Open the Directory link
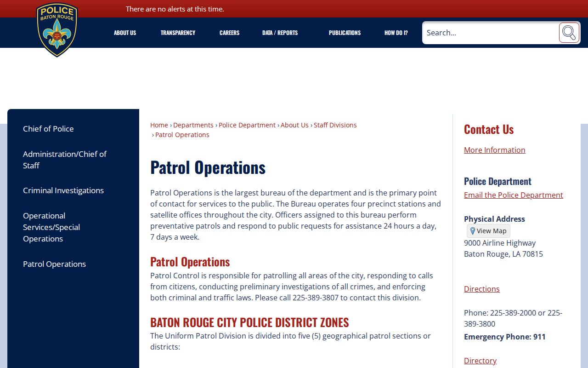Screen dimensions: 588x368 click(x=480, y=361)
